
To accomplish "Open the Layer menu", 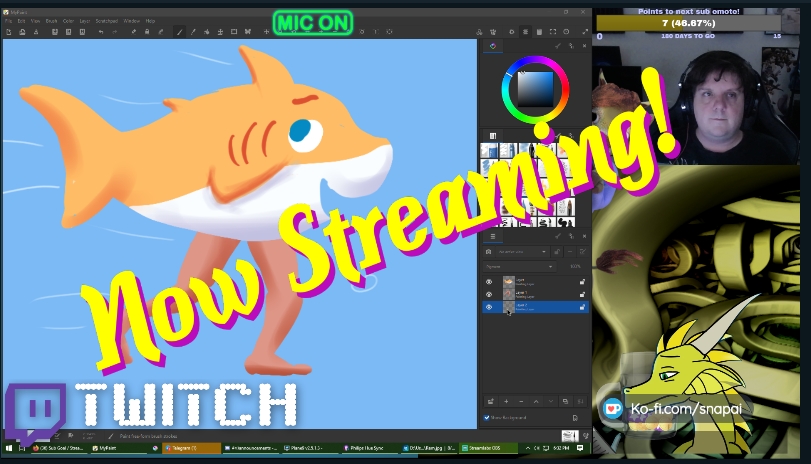I will (85, 21).
